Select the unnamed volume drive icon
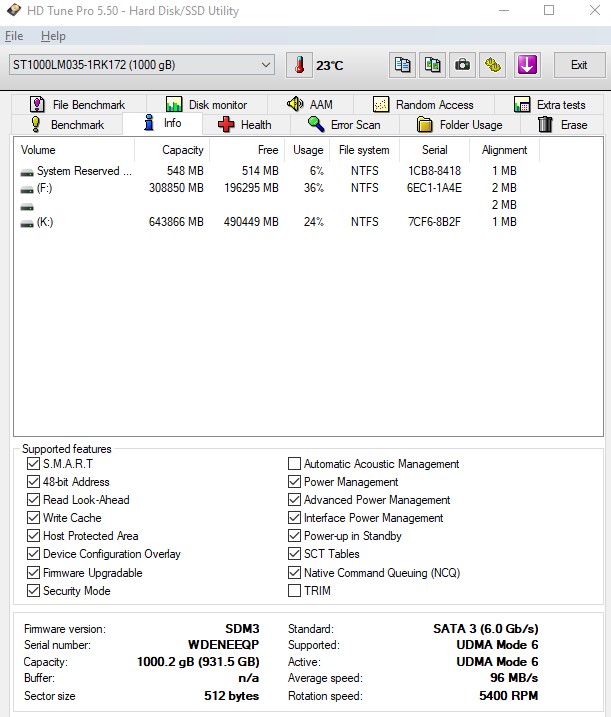This screenshot has width=611, height=717. [27, 206]
